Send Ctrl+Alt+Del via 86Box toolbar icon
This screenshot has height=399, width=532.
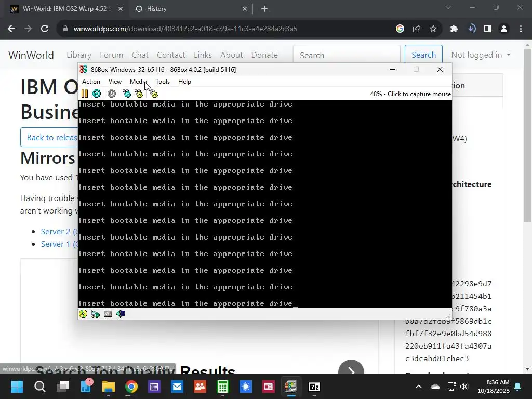click(x=127, y=94)
